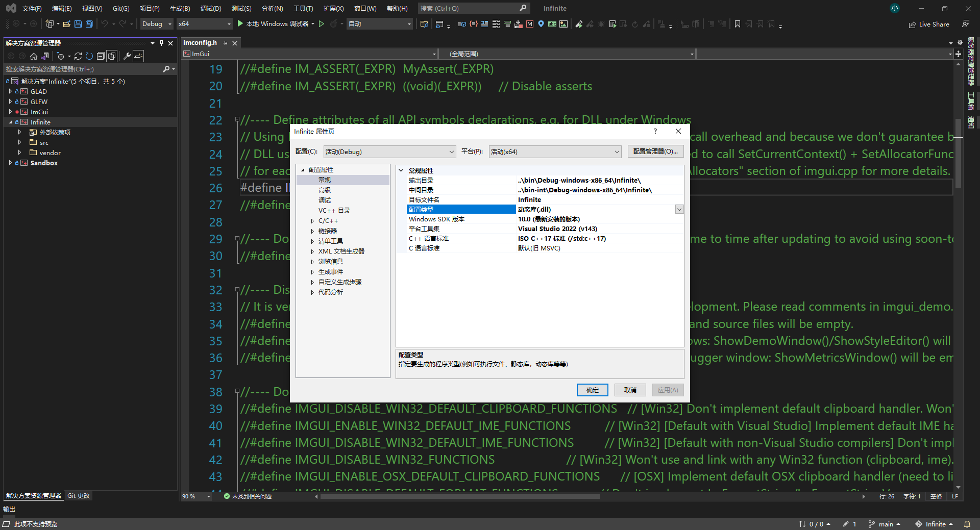This screenshot has width=980, height=530.
Task: Click the main Git branch in status bar
Action: pos(884,524)
